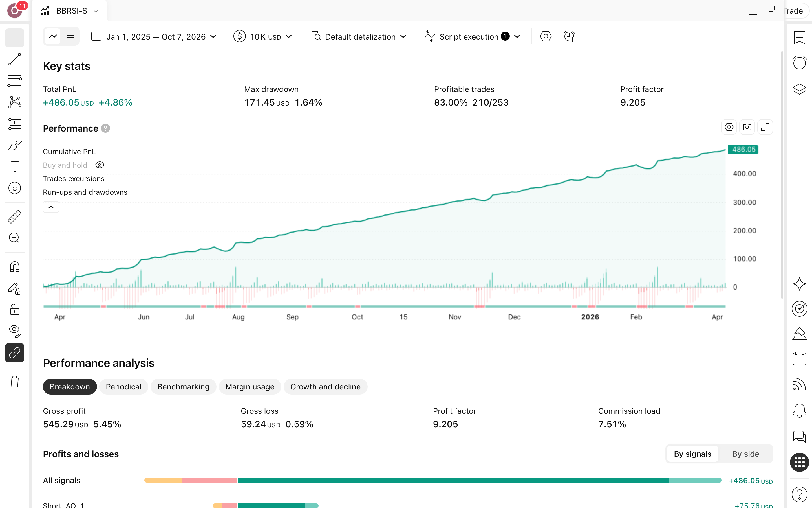Viewport: 812px width, 508px height.
Task: Select the brush drawing tool
Action: 15,145
